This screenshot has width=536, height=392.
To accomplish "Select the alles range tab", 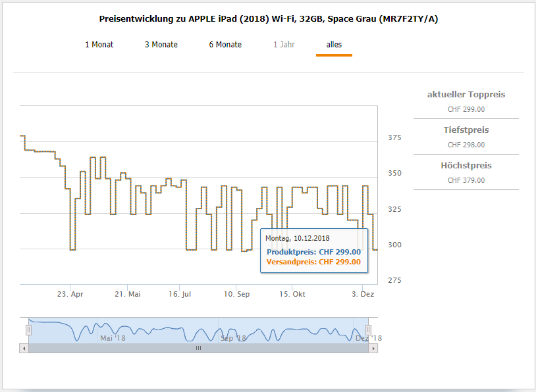I will click(x=334, y=45).
